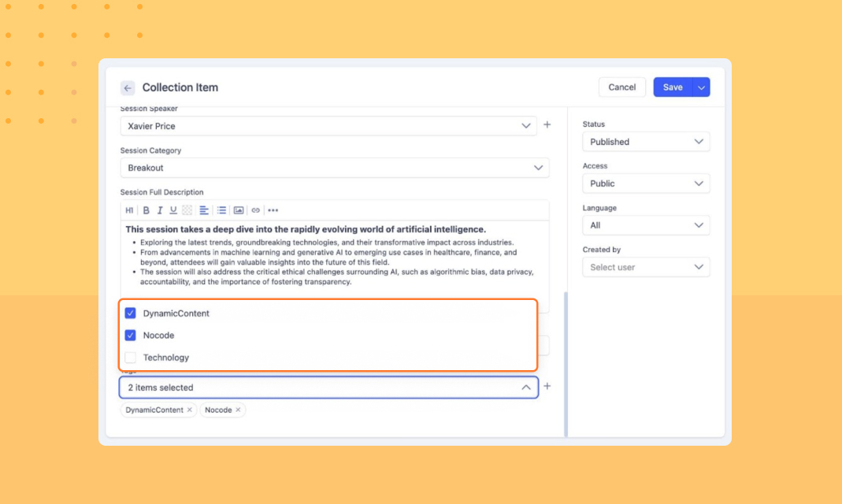Image resolution: width=842 pixels, height=504 pixels.
Task: Uncheck the DynamicContent tag checkbox
Action: click(x=131, y=313)
